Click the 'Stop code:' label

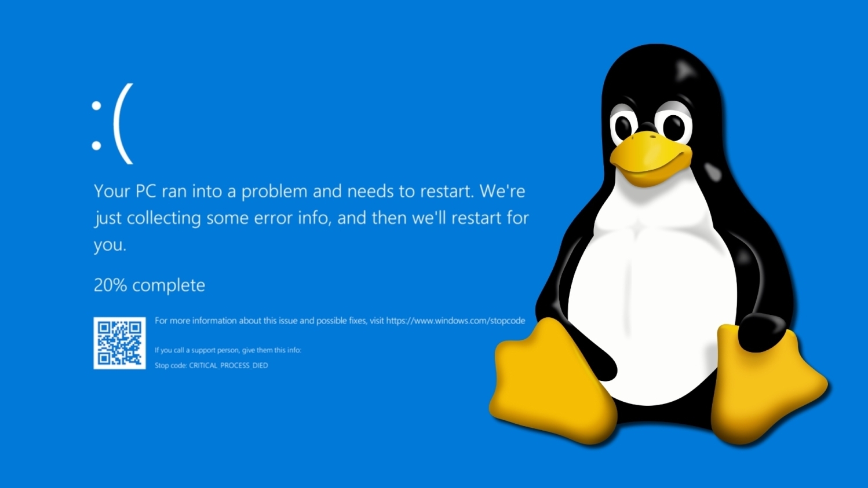(171, 365)
